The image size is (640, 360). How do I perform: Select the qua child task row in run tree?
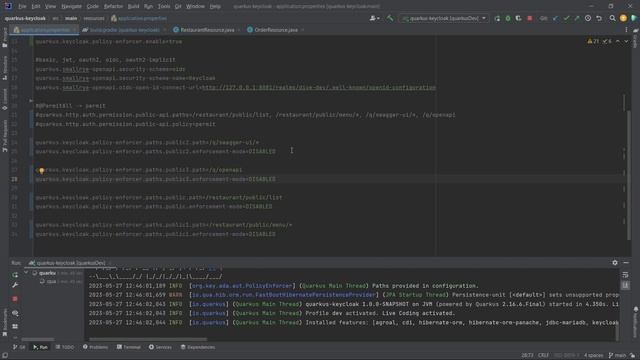tap(62, 282)
